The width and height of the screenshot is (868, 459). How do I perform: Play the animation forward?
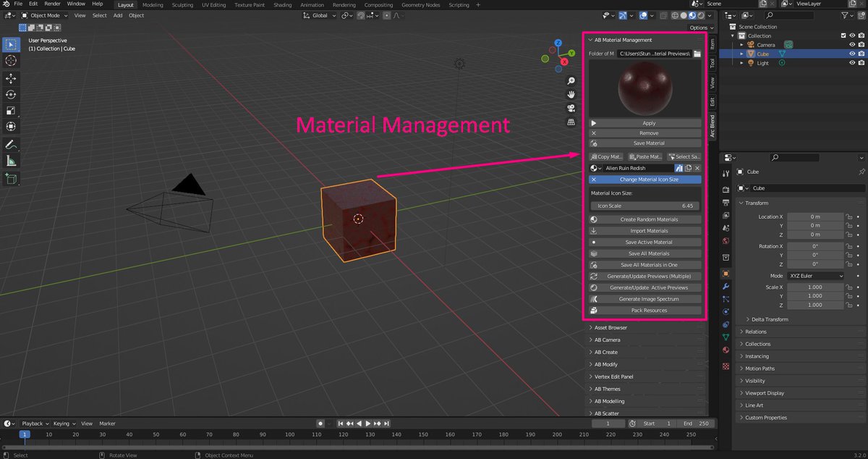pos(368,424)
